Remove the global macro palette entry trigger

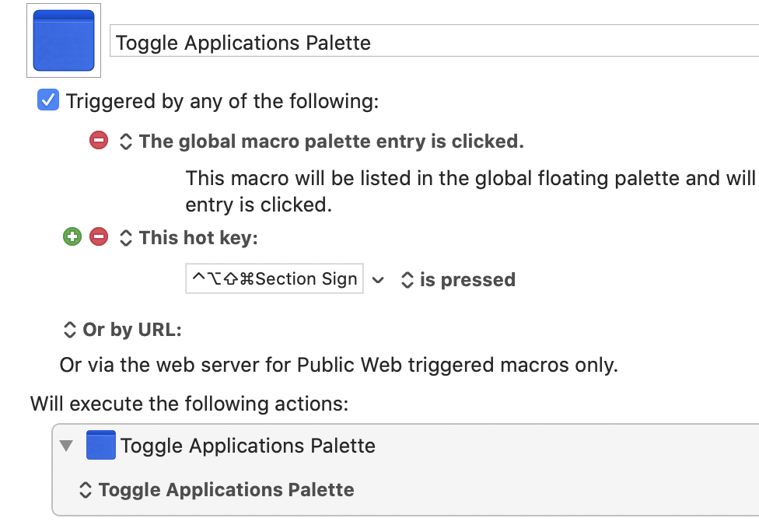tap(99, 141)
